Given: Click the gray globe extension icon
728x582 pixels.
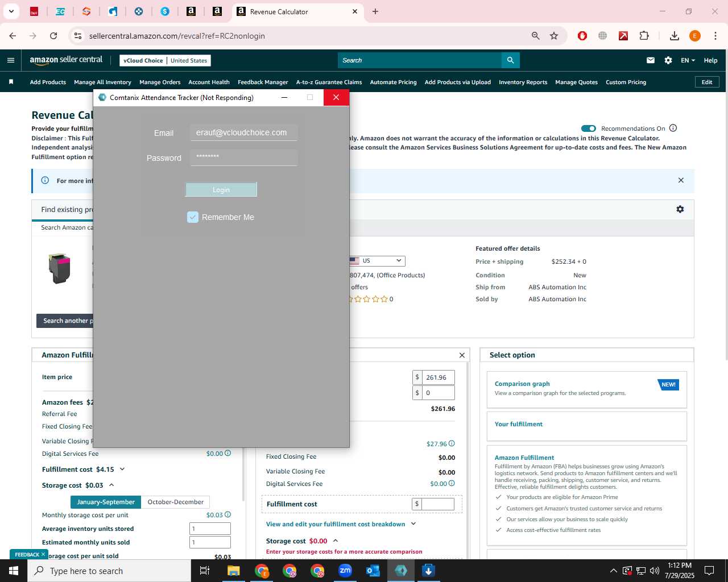Looking at the screenshot, I should click(x=603, y=36).
